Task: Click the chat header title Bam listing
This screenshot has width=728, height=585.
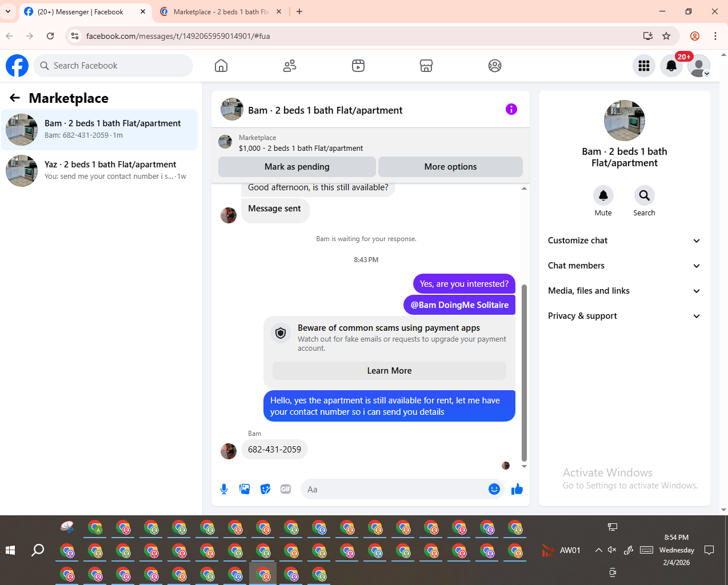Action: click(325, 110)
